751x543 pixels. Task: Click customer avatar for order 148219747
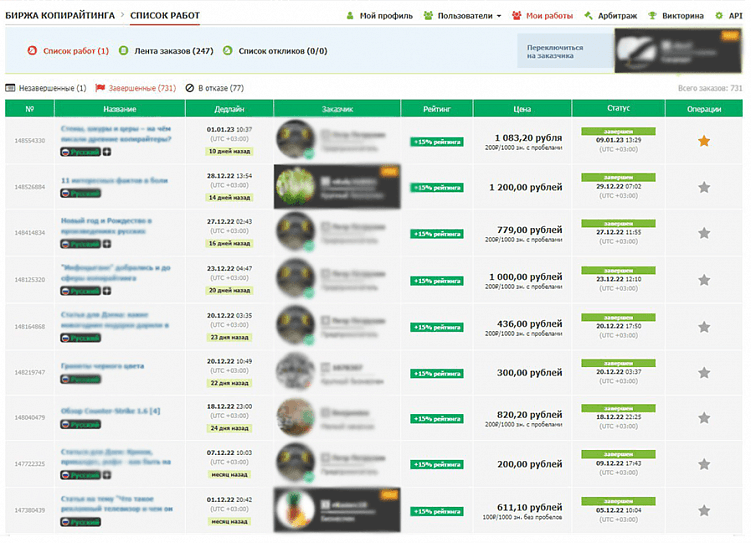(x=296, y=372)
